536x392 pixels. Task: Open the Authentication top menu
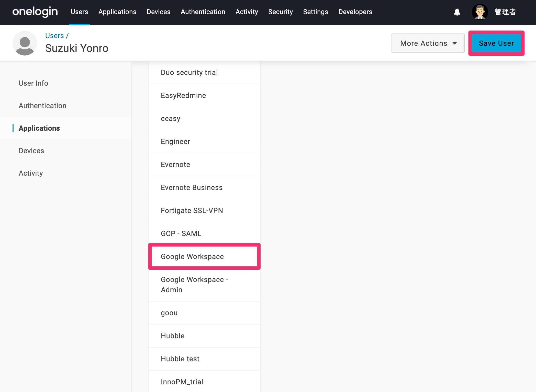[x=203, y=12]
